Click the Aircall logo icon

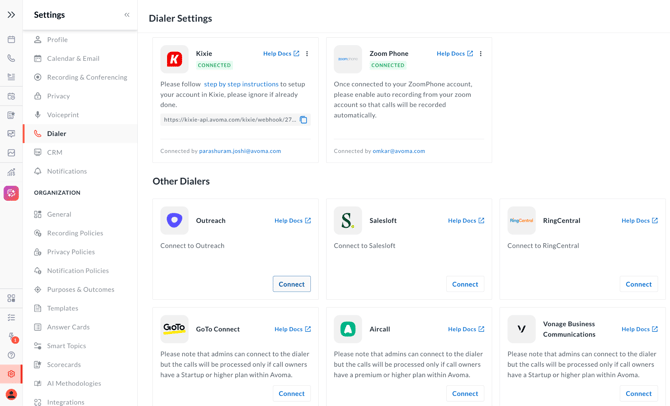point(348,329)
